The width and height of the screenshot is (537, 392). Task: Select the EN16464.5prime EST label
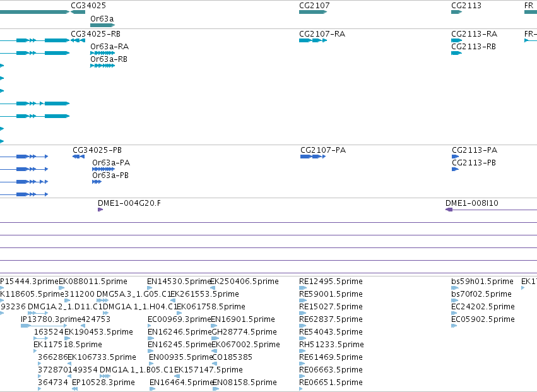[182, 383]
